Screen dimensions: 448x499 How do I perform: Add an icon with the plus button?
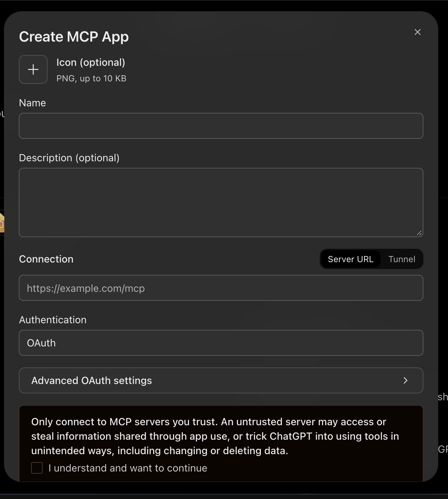click(33, 69)
